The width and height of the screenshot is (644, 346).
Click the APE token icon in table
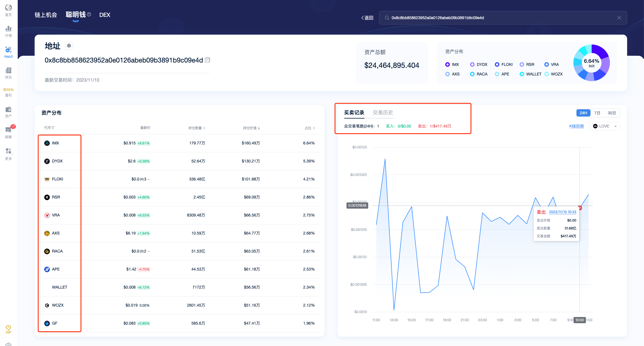pyautogui.click(x=47, y=269)
